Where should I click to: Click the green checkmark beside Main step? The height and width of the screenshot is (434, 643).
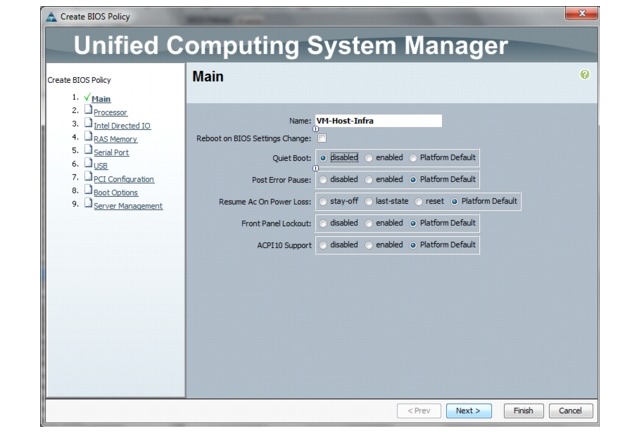click(x=87, y=97)
